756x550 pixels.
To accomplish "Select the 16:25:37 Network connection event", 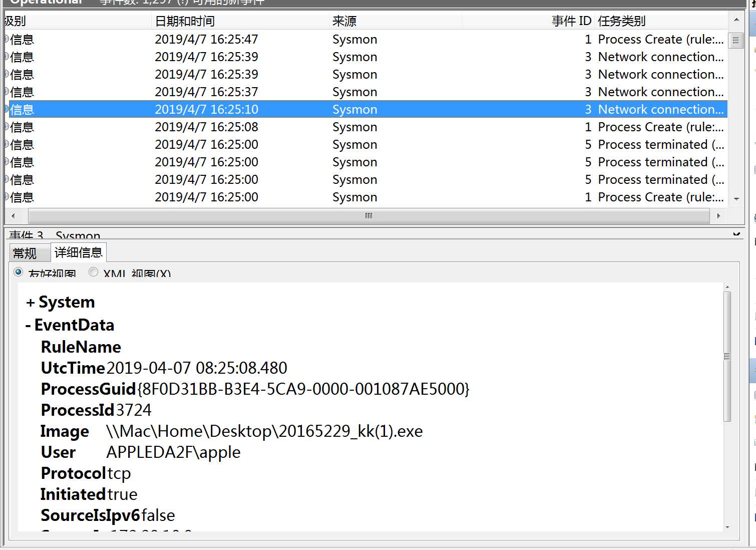I will point(365,92).
